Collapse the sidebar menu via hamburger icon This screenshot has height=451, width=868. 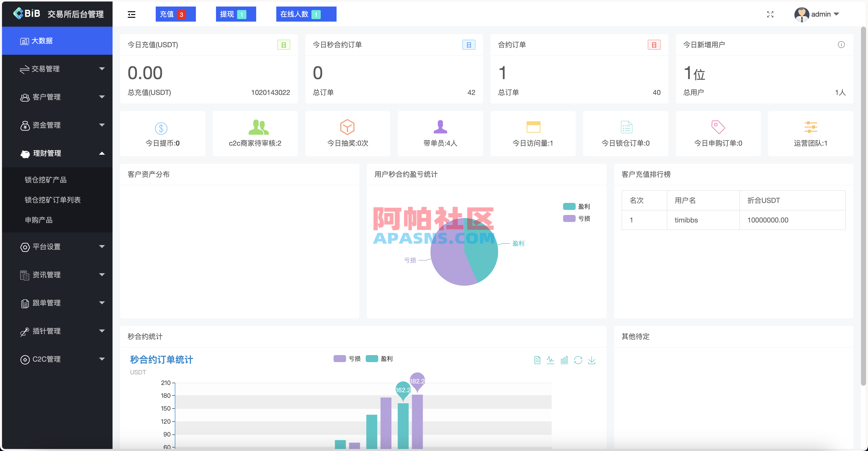pos(131,14)
